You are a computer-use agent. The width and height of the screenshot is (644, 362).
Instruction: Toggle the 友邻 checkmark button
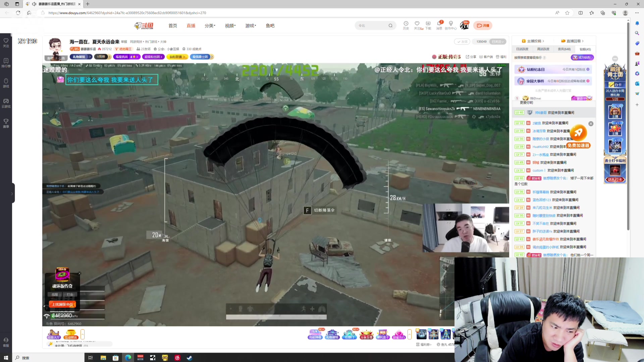coord(462,42)
